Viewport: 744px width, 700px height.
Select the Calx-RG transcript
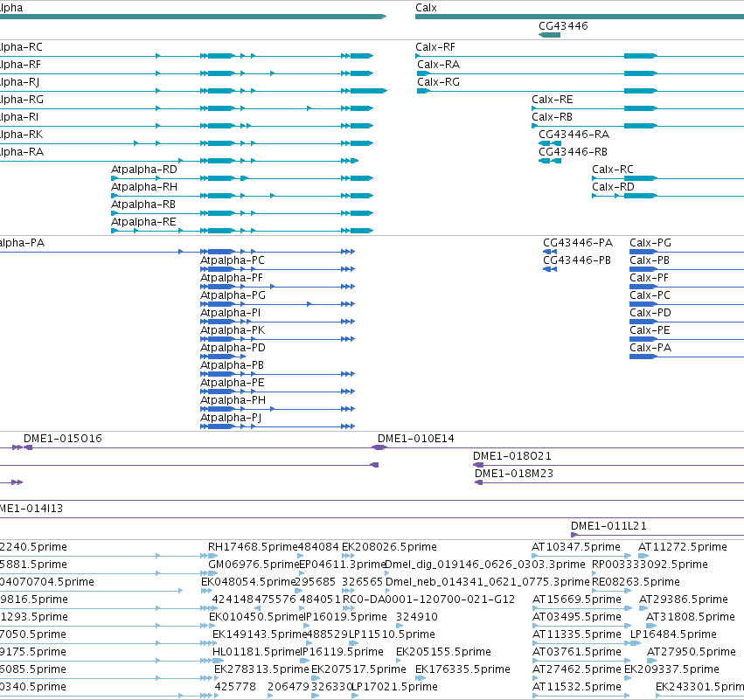pyautogui.click(x=581, y=91)
